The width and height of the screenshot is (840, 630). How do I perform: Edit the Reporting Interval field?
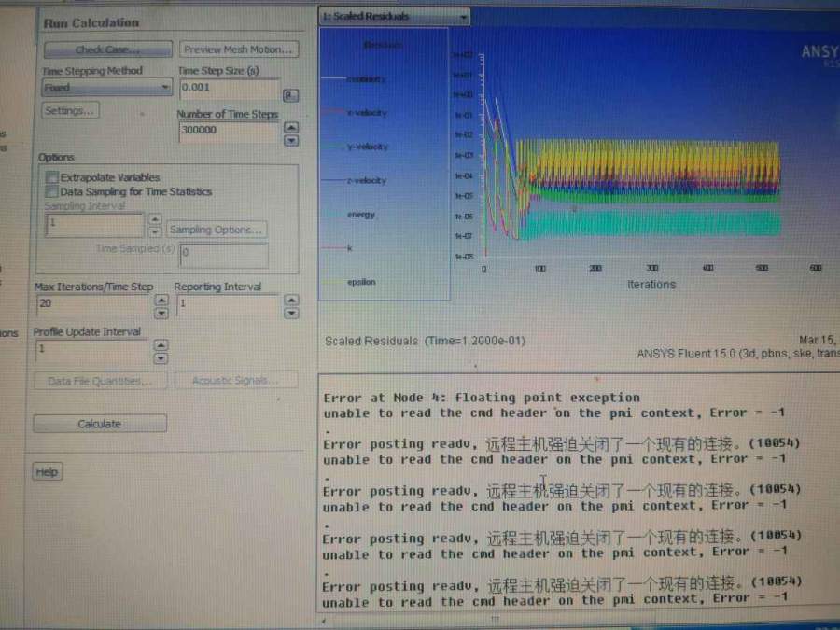coord(229,304)
